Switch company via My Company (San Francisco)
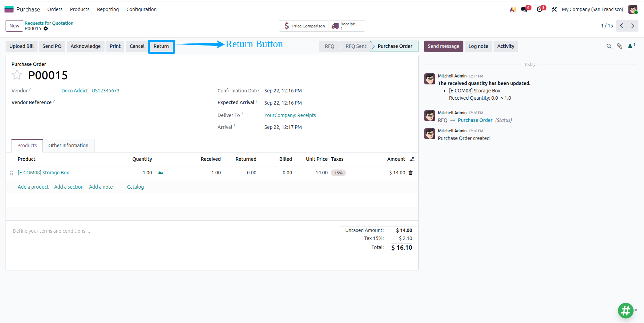Screen dimensions: 644x323 point(592,9)
